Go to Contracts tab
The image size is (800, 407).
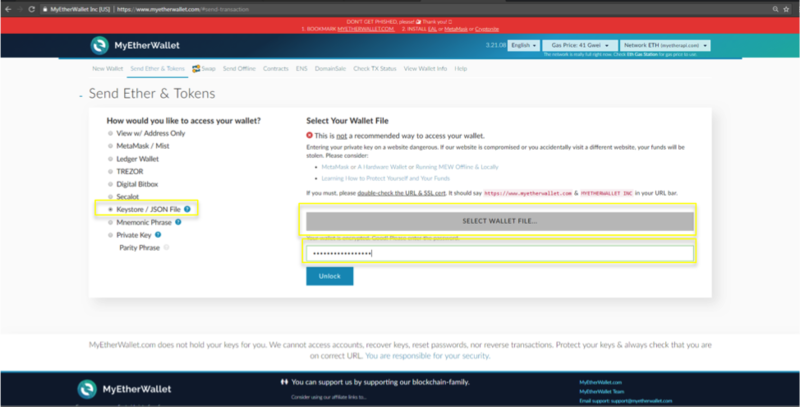(276, 68)
